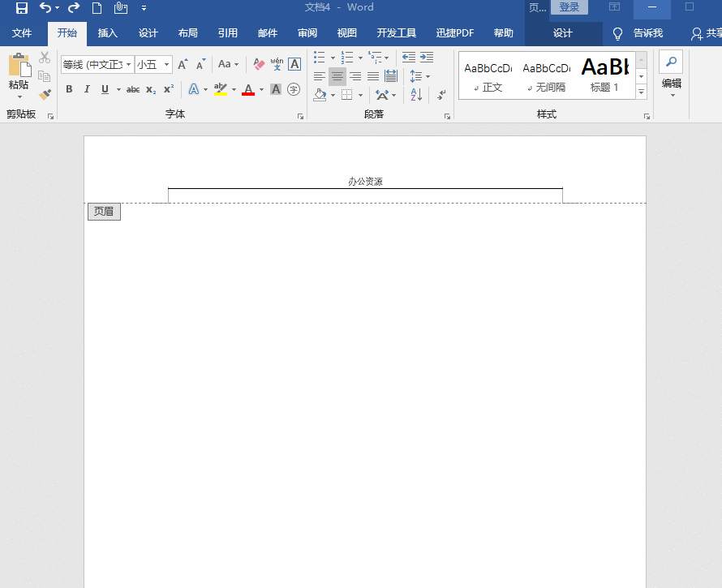Open the font size 小五 dropdown
Viewport: 722px width, 588px height.
point(166,64)
